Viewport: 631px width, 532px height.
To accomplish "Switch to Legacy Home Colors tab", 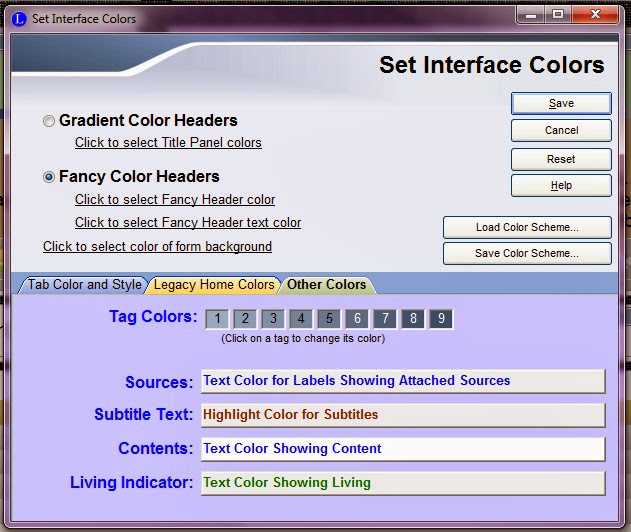I will pyautogui.click(x=213, y=285).
